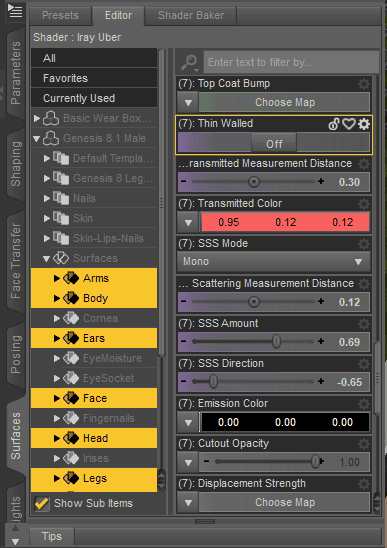The height and width of the screenshot is (548, 387).
Task: Open Posing side tab
Action: (x=16, y=354)
